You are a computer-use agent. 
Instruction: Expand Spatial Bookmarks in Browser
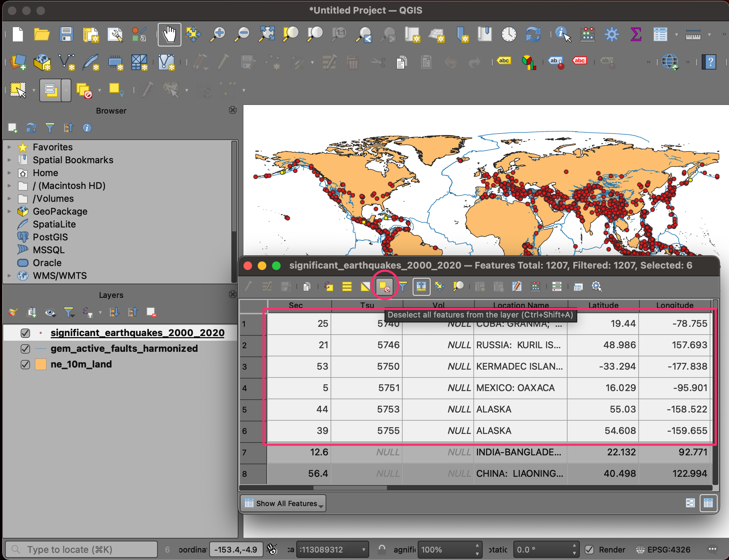pos(9,160)
